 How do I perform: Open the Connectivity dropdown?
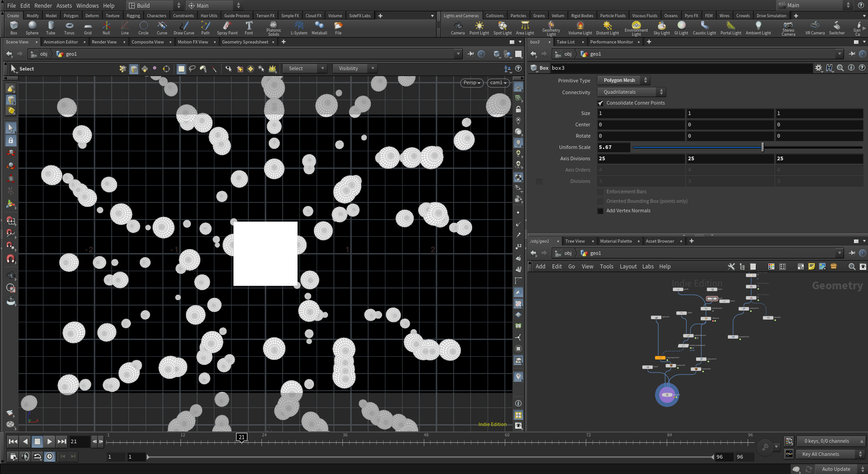pyautogui.click(x=631, y=92)
